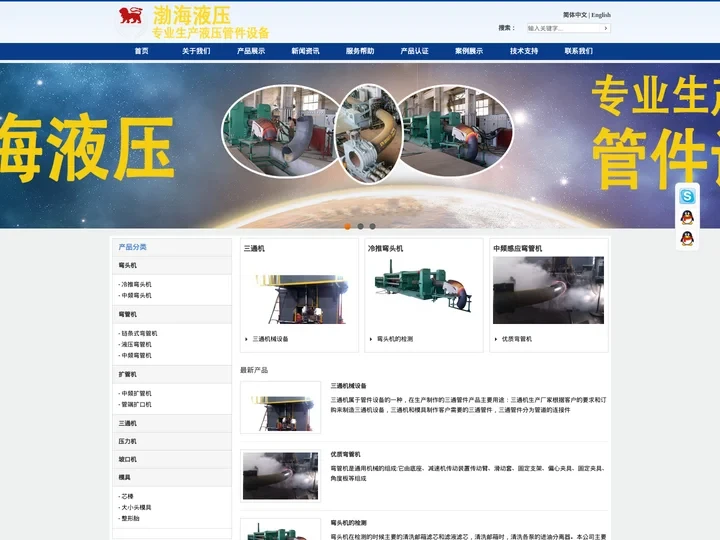Open 弯头机的检测 thumbnail in 最新产品 list
The height and width of the screenshot is (540, 720).
(x=281, y=529)
